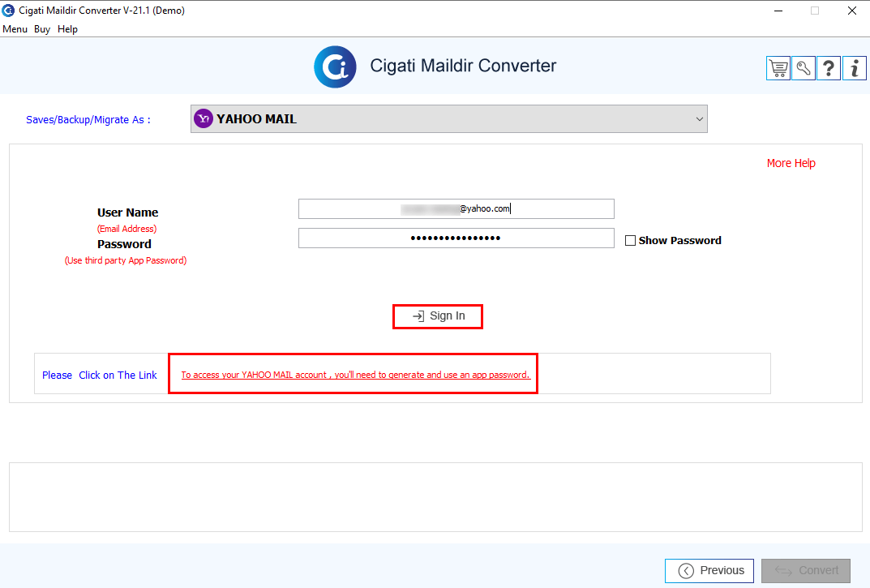This screenshot has width=870, height=588.
Task: Click the Convert button
Action: pyautogui.click(x=806, y=571)
